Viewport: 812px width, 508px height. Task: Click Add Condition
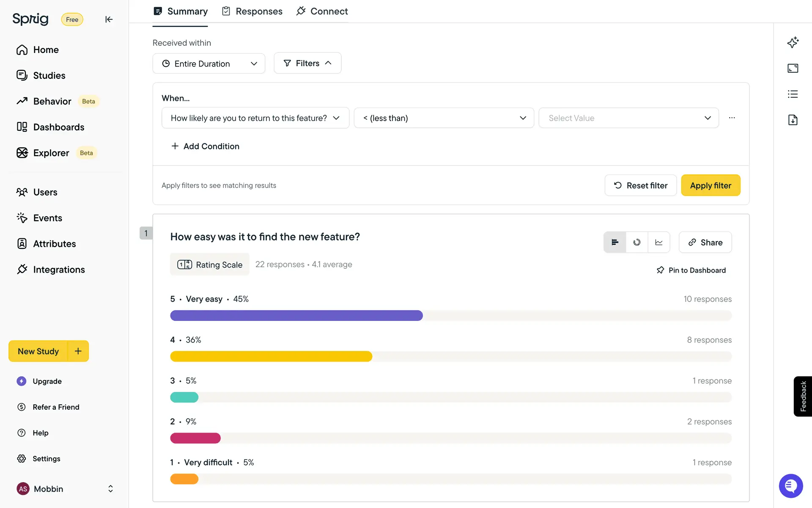[205, 146]
